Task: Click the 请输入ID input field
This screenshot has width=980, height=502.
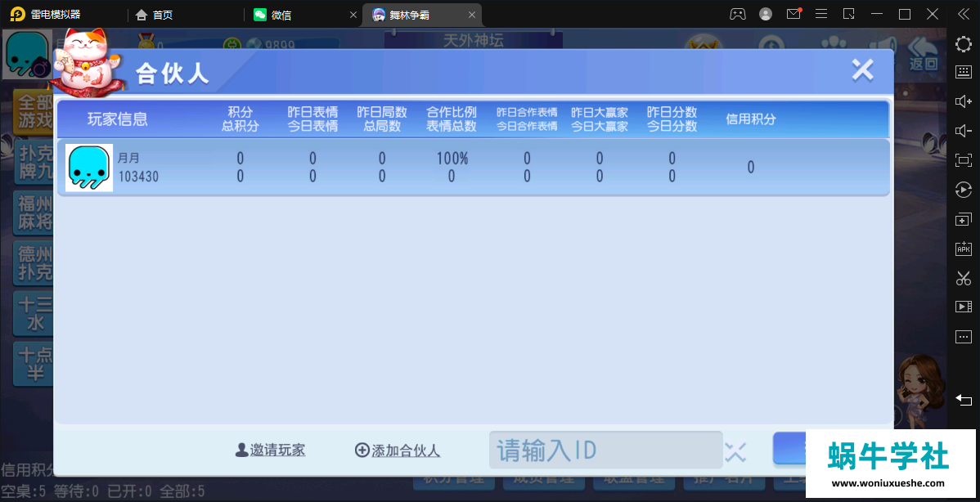Action: coord(605,450)
